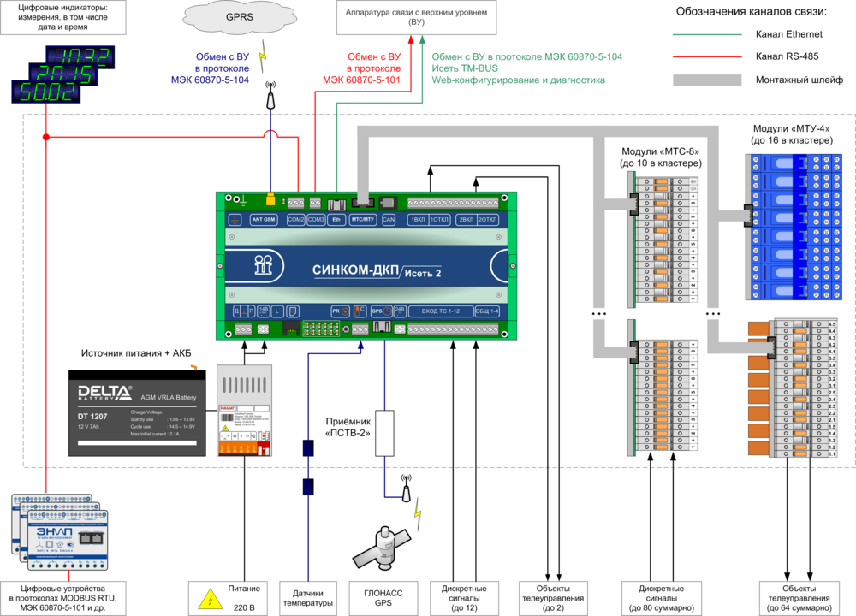Click the Приёмник ПСТВ-2 receiver box
856x616 pixels.
click(x=384, y=438)
